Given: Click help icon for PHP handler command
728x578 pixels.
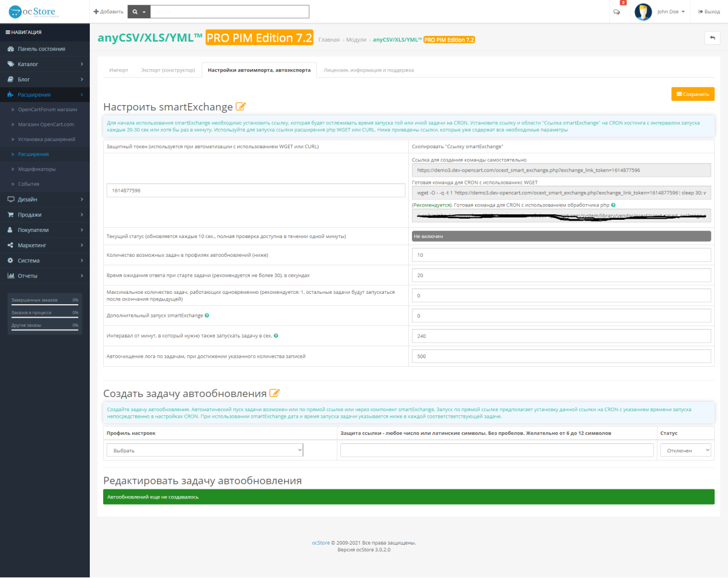Looking at the screenshot, I should pyautogui.click(x=613, y=205).
